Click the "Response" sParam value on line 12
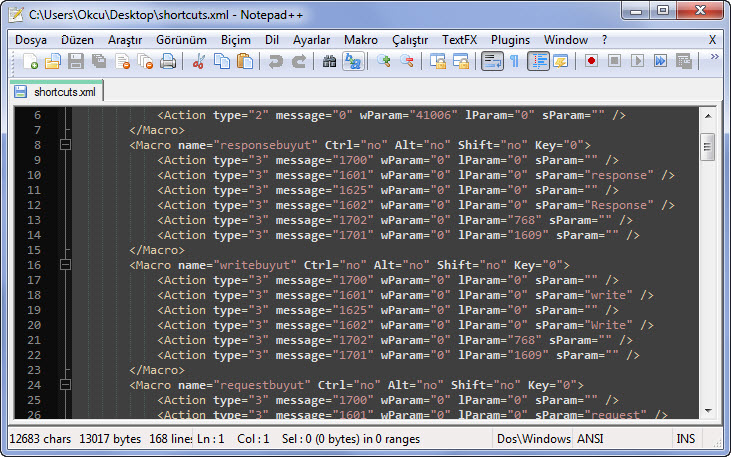Viewport: 731px width, 457px height. click(619, 205)
